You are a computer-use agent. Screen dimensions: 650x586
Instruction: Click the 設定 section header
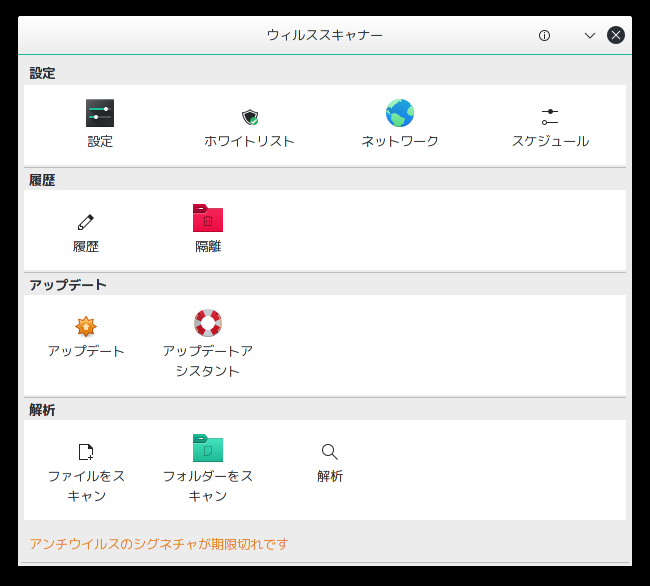click(x=42, y=73)
